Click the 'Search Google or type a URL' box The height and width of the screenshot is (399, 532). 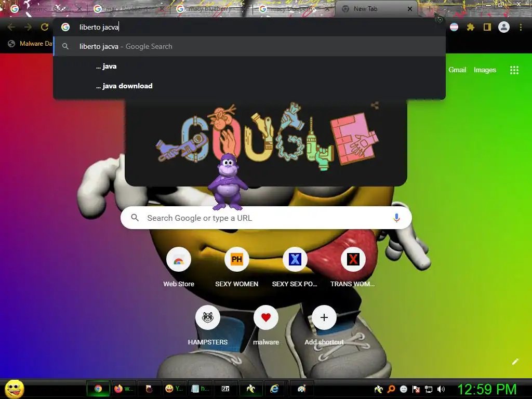[266, 218]
